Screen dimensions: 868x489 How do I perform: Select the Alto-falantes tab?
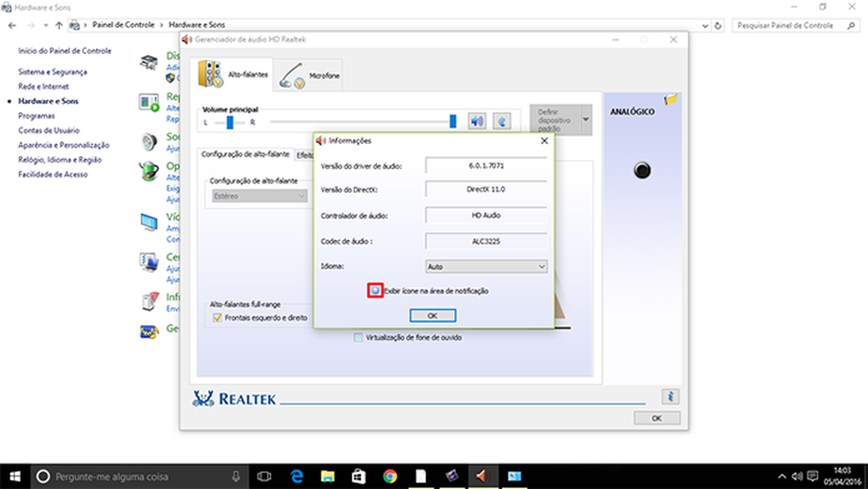(233, 74)
